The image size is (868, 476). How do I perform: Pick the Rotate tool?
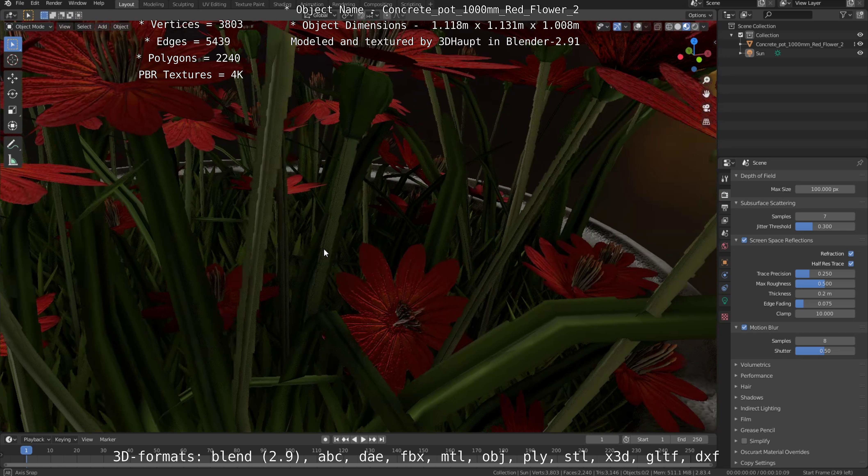click(x=13, y=94)
